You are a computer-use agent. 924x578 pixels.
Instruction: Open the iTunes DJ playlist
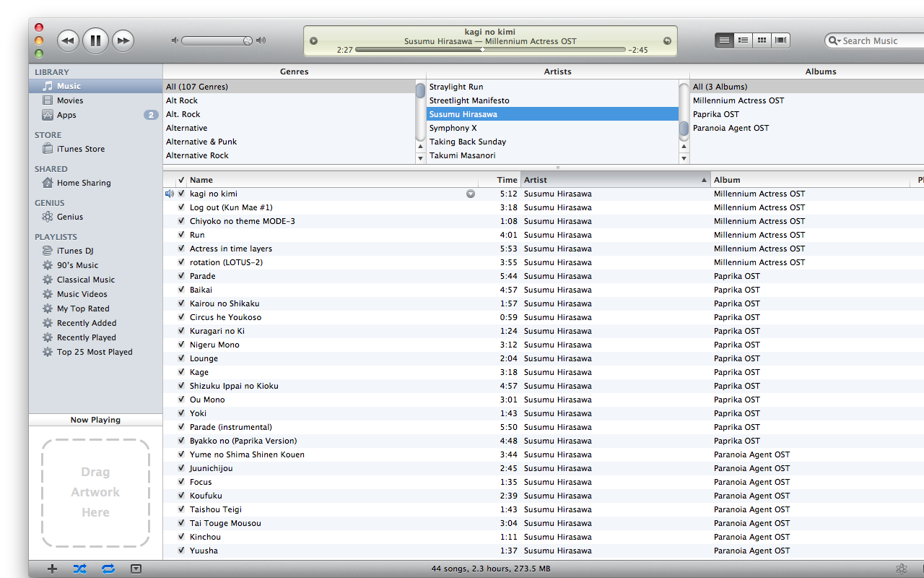[95, 251]
